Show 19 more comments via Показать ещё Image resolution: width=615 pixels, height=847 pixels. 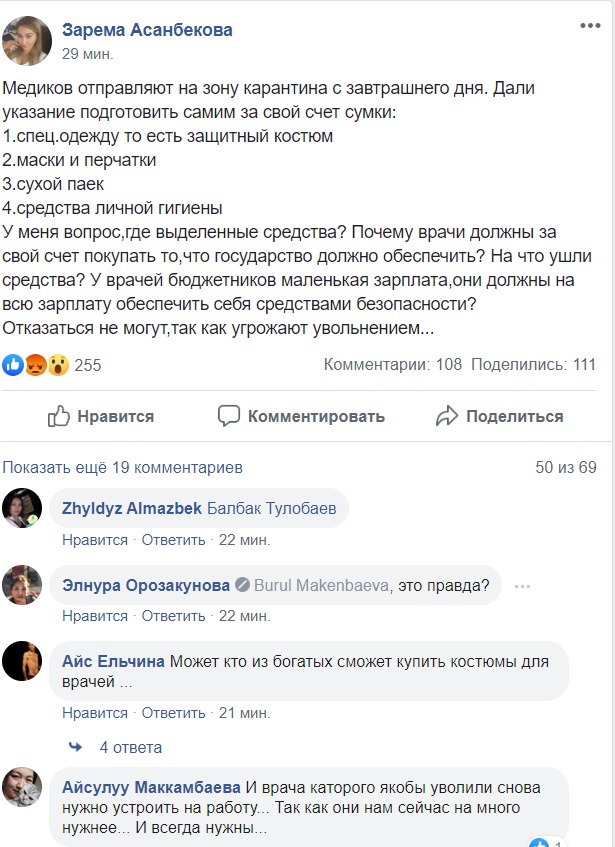click(x=123, y=467)
